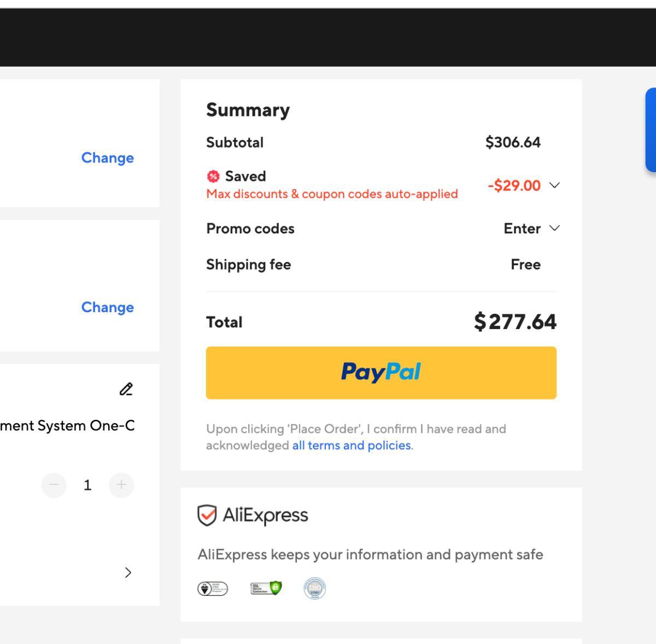656x644 pixels.
Task: Click Enter beside Promo codes
Action: point(522,229)
